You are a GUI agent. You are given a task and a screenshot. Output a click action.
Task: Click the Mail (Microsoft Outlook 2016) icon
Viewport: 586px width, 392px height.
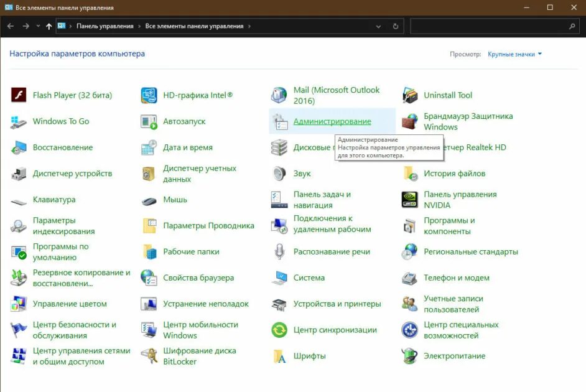(x=279, y=95)
